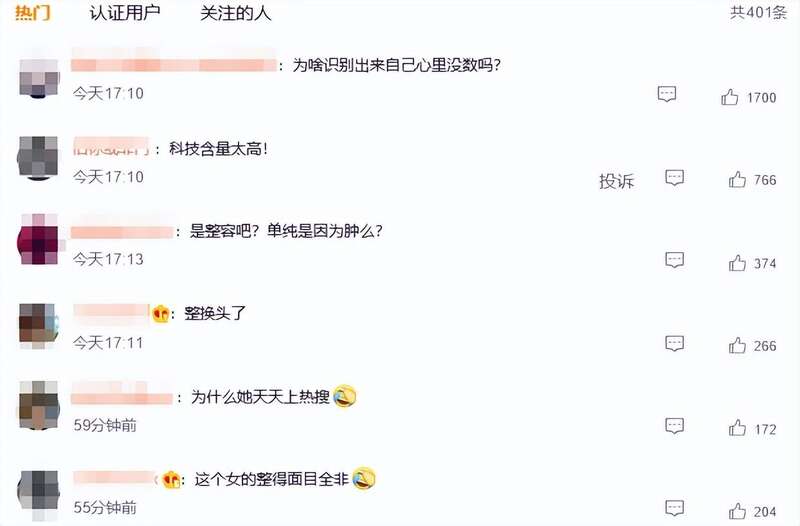Screen dimensions: 800x526
Task: Click the 投诉 report link
Action: 616,181
